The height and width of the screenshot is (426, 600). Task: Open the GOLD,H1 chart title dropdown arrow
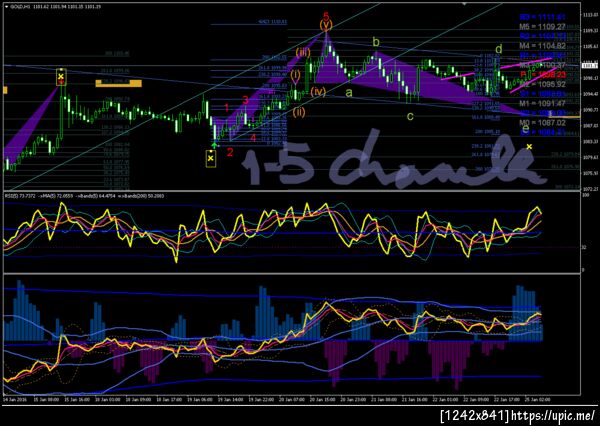5,7
